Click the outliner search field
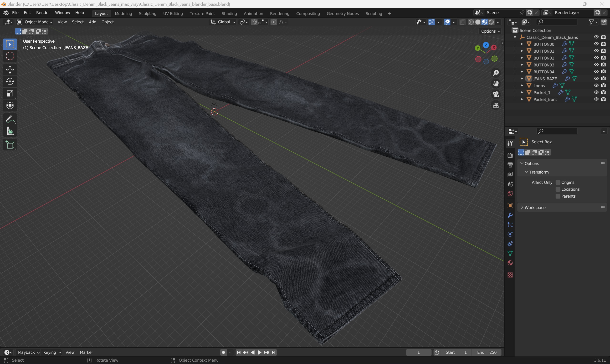 [x=556, y=22]
